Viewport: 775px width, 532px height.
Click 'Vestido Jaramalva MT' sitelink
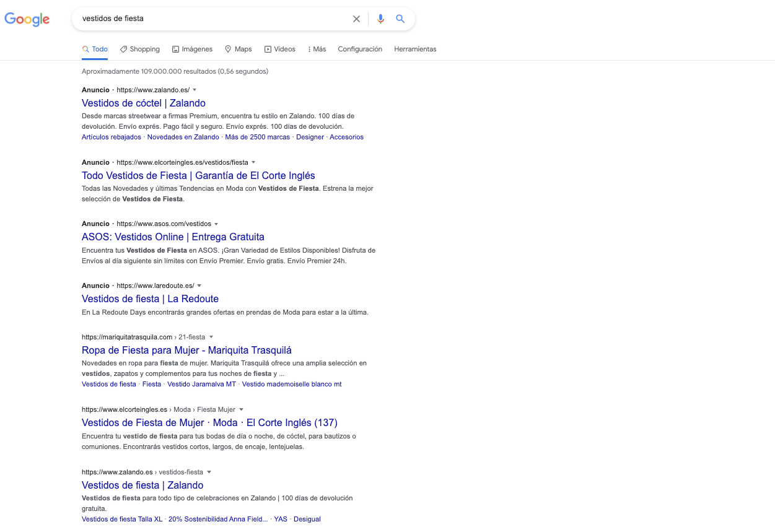pyautogui.click(x=201, y=384)
